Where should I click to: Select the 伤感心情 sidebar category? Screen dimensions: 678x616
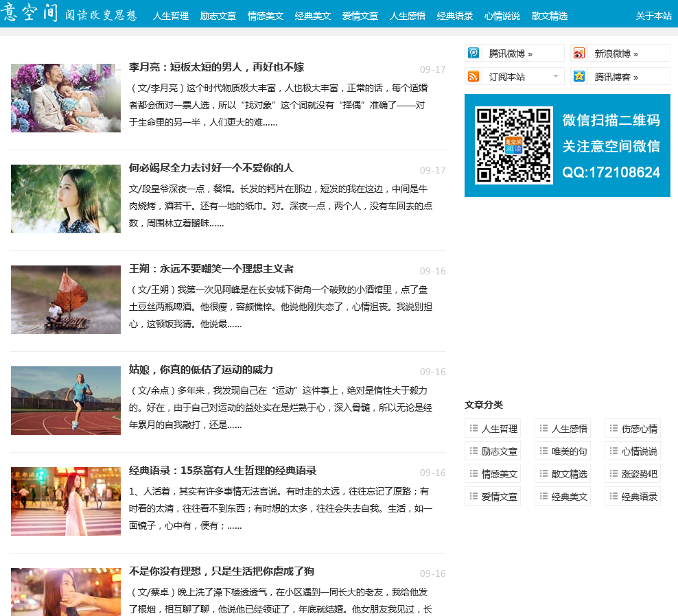(633, 429)
